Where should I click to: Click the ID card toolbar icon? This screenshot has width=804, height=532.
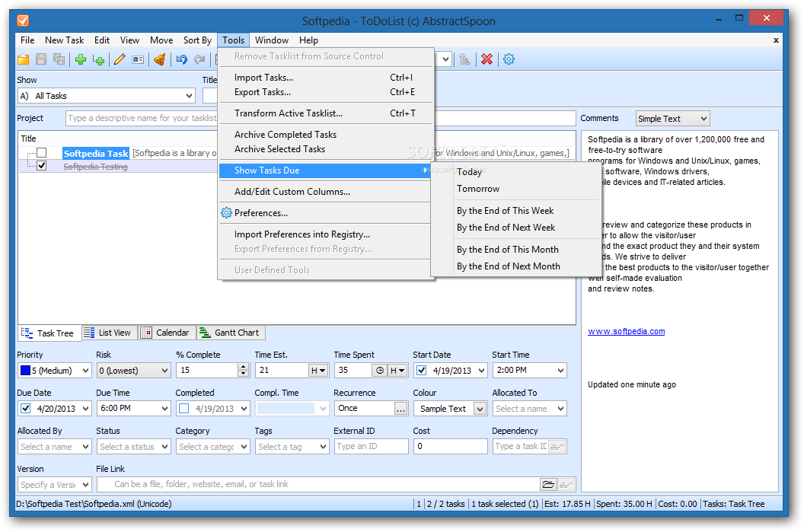click(138, 59)
